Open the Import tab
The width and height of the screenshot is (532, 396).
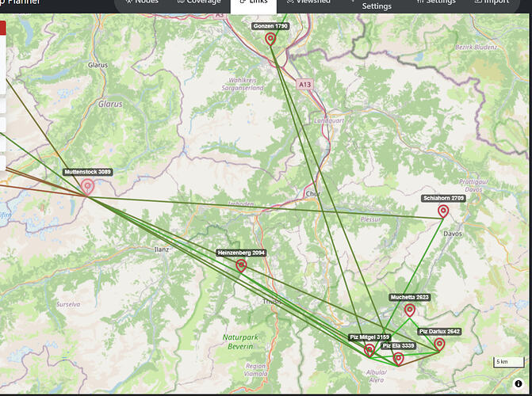coord(492,2)
